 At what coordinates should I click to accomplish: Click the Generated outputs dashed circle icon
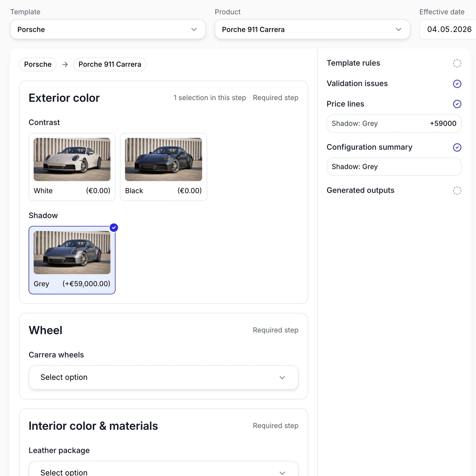(457, 191)
